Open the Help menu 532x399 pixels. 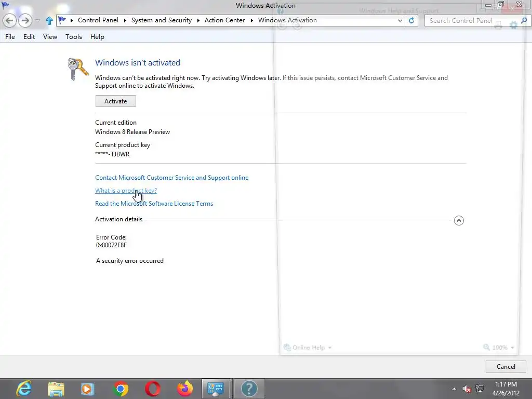pos(97,37)
